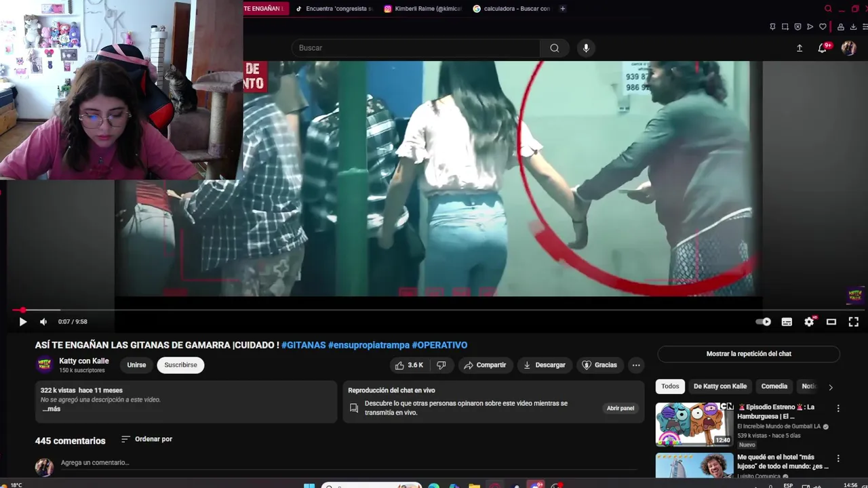Open the browser downloads icon

coord(853,27)
